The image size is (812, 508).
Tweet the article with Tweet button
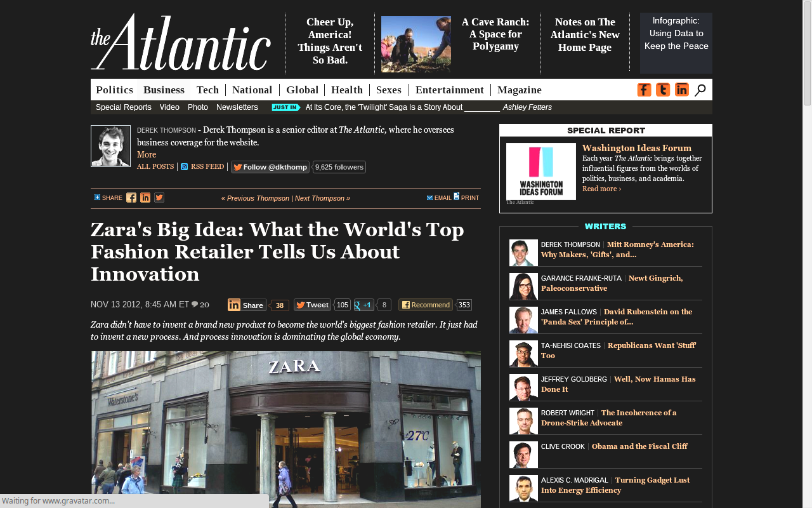(x=312, y=305)
